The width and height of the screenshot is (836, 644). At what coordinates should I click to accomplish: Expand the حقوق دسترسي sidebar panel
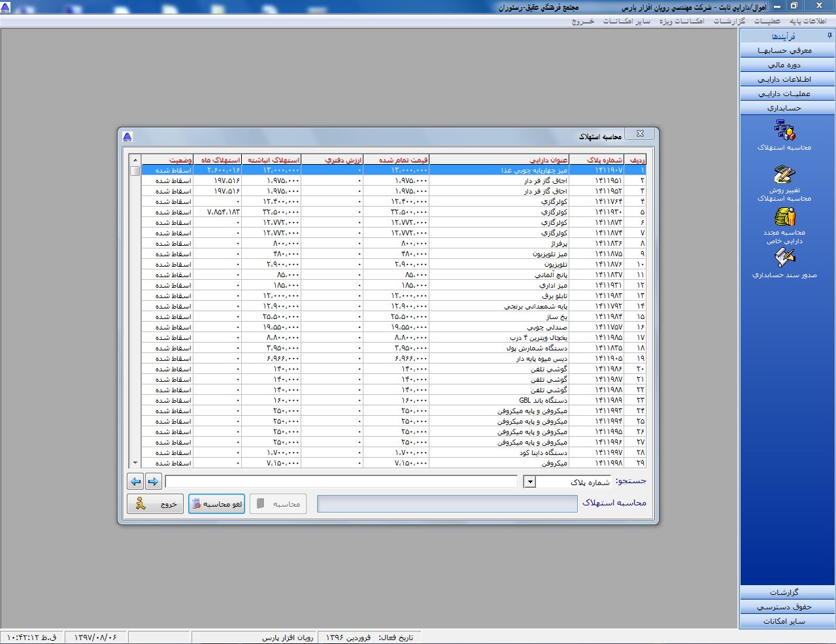point(787,607)
